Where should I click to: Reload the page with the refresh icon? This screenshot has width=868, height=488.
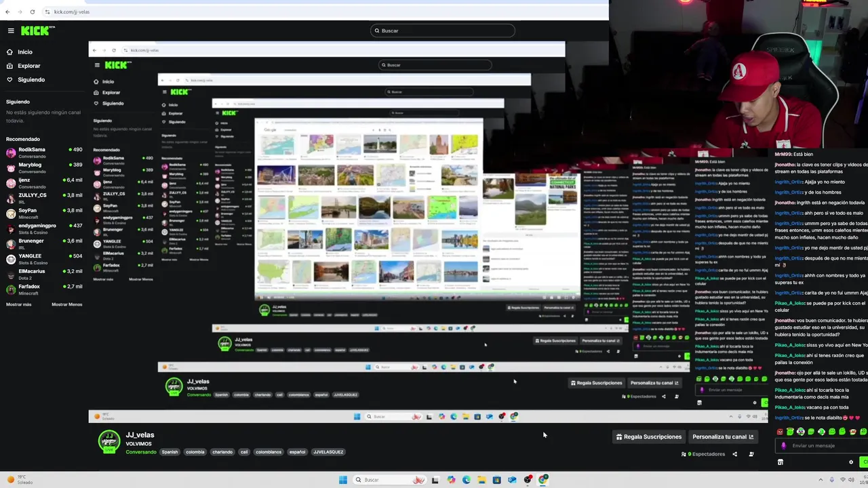tap(32, 12)
